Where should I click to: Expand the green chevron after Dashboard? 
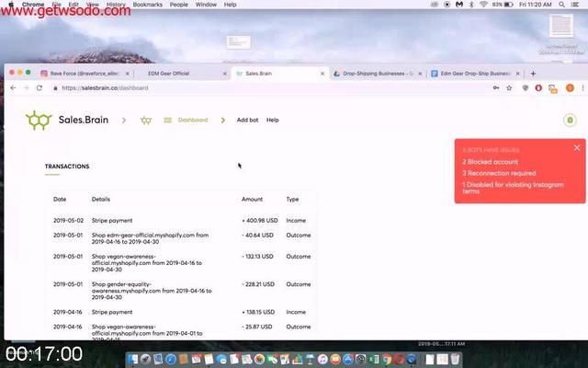[222, 121]
